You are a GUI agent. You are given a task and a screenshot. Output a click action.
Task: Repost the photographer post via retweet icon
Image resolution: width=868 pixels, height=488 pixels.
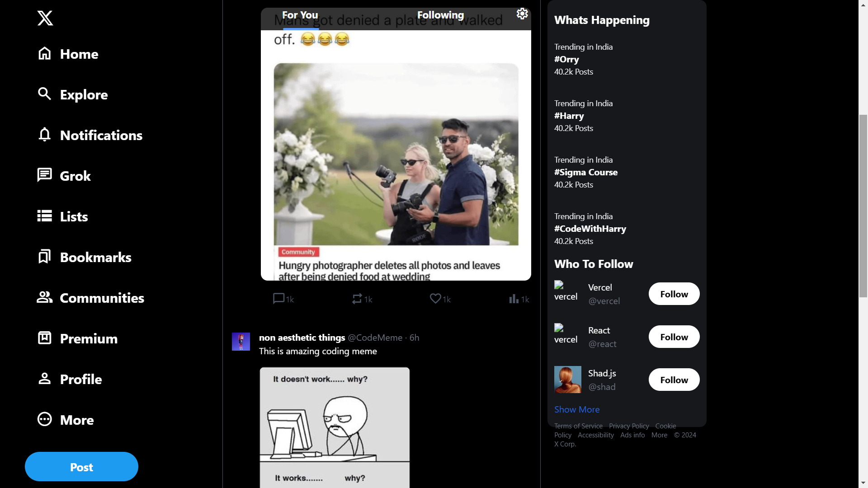coord(357,299)
